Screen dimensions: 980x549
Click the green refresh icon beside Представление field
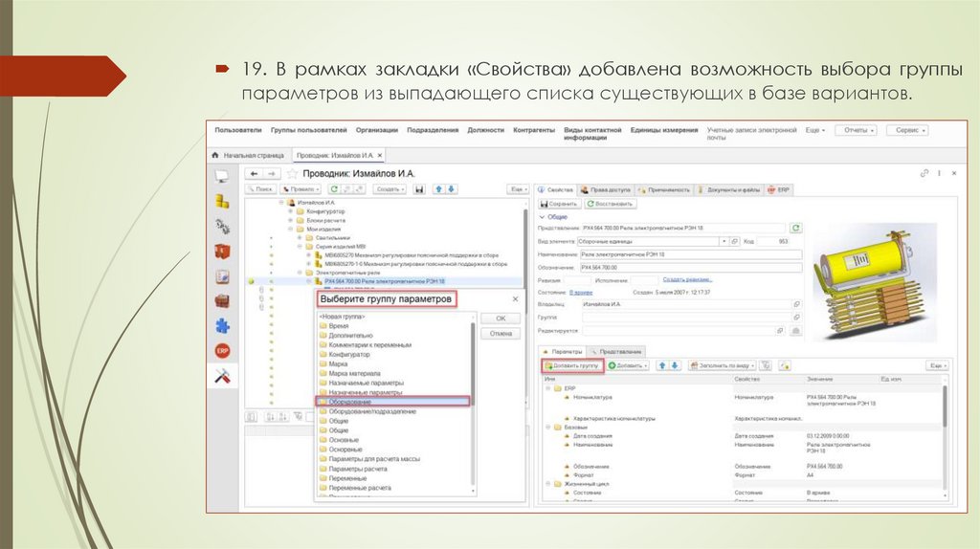(795, 228)
